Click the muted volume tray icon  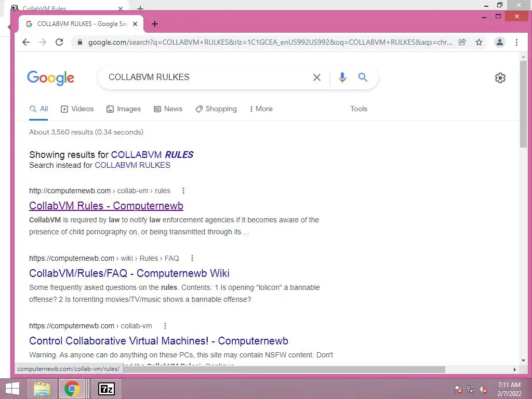click(x=483, y=389)
